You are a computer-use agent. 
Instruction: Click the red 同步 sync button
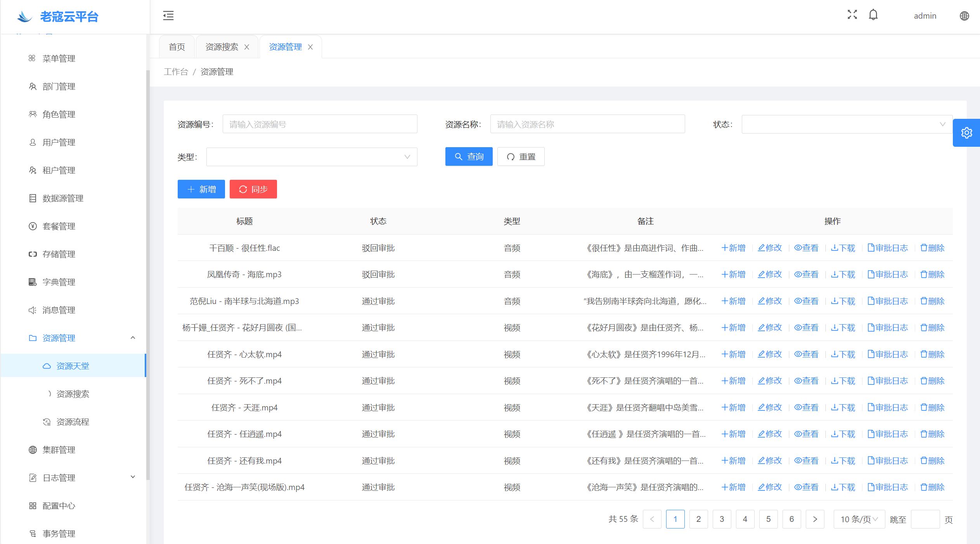pyautogui.click(x=253, y=189)
